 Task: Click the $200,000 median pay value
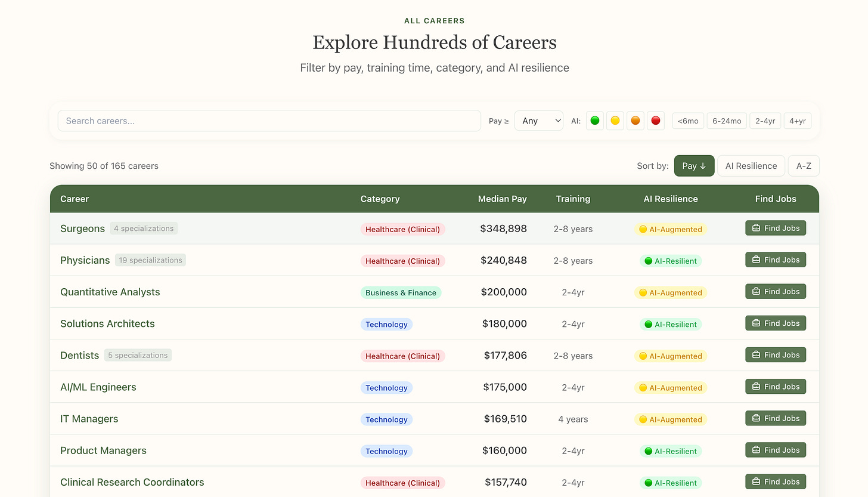(x=504, y=292)
